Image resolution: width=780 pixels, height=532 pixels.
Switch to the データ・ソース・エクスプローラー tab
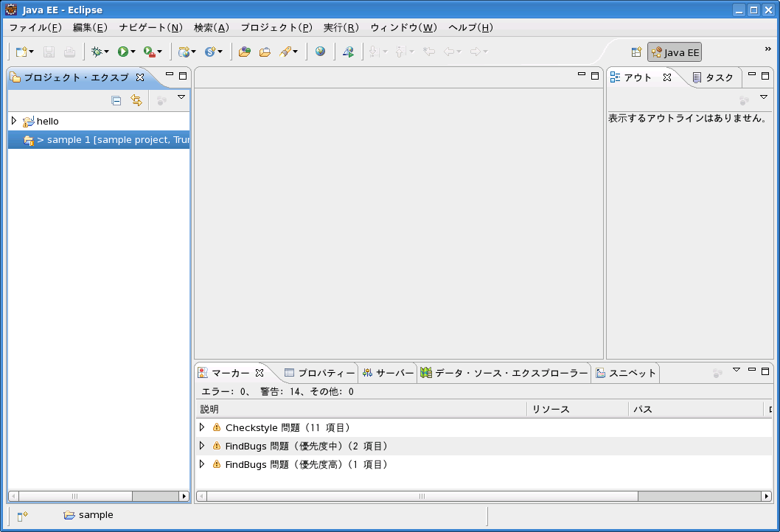point(504,373)
